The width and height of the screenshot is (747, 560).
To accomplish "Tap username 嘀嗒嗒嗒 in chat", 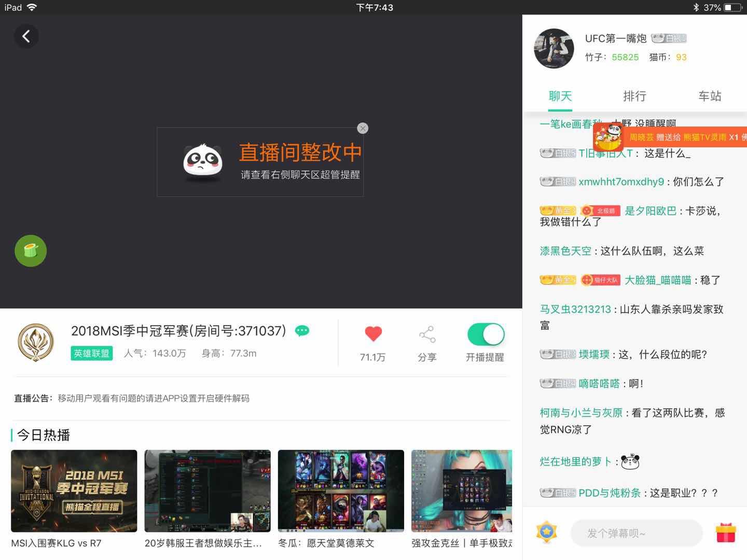I will [599, 384].
